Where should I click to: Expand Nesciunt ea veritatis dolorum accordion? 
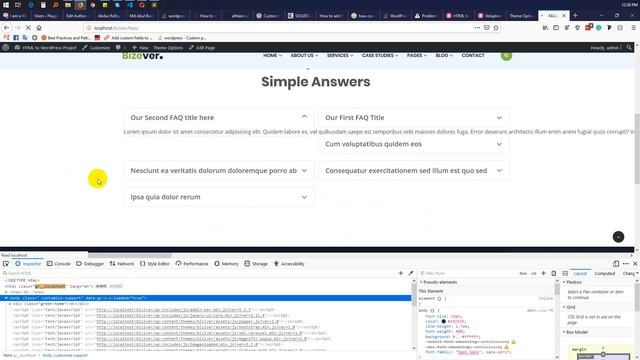coord(219,171)
